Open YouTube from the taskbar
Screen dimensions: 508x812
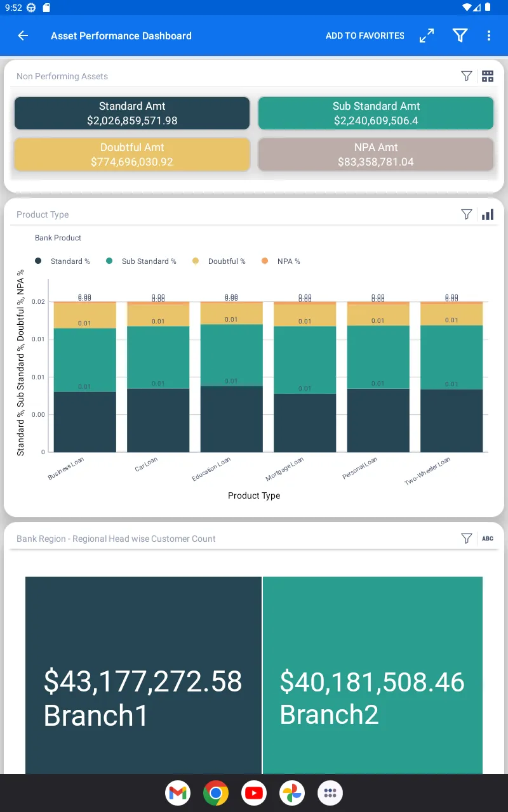pos(254,793)
